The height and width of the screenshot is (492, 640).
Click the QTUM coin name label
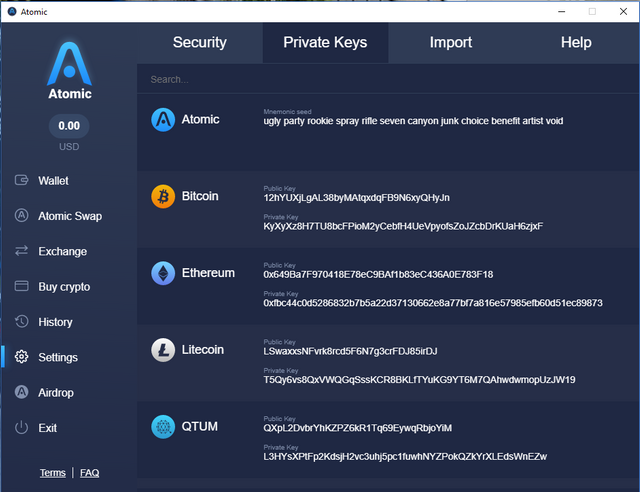200,427
